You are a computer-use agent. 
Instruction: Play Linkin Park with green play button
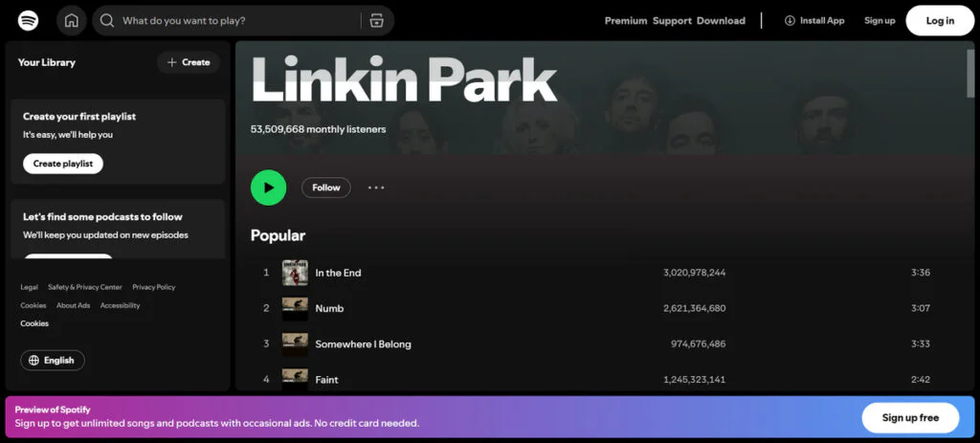click(268, 188)
